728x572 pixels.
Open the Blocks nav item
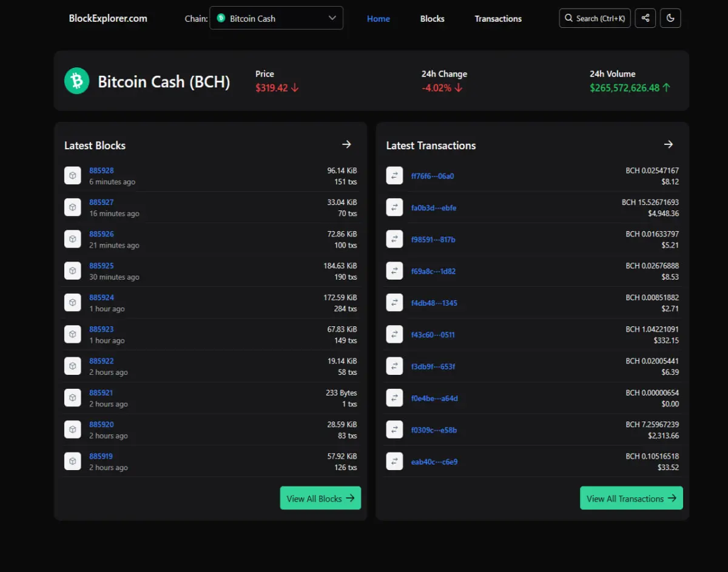(x=433, y=19)
